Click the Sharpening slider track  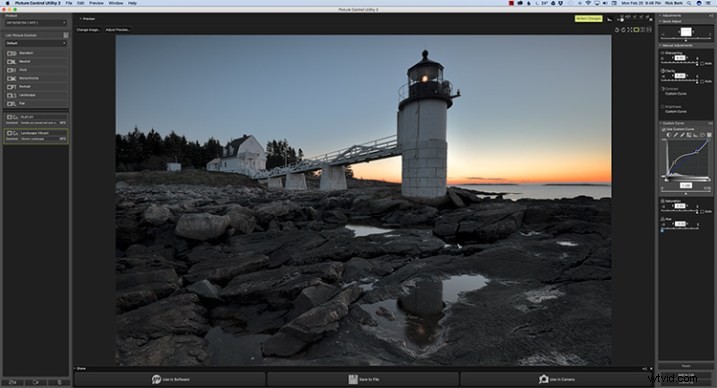click(679, 63)
